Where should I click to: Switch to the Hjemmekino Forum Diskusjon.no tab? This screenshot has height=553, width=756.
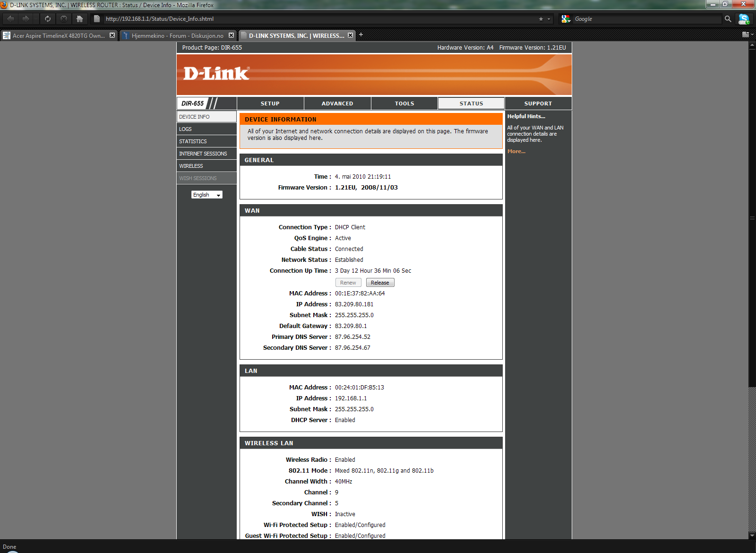178,35
